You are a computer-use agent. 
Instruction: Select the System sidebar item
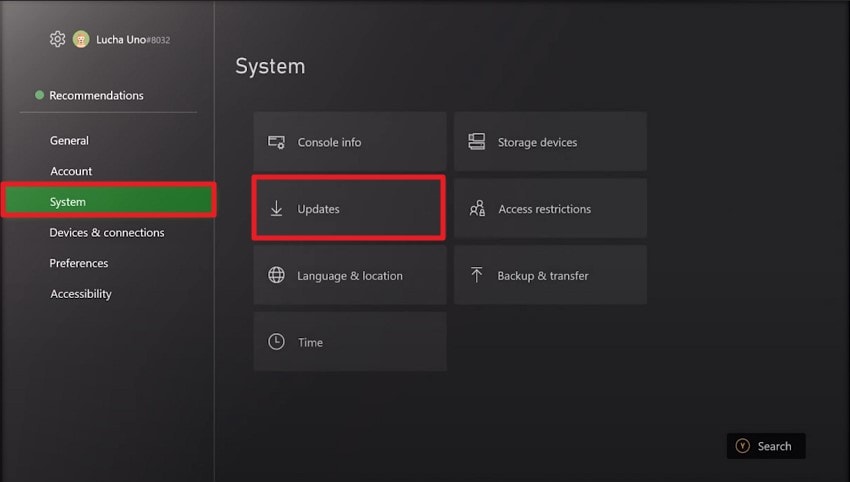click(109, 201)
